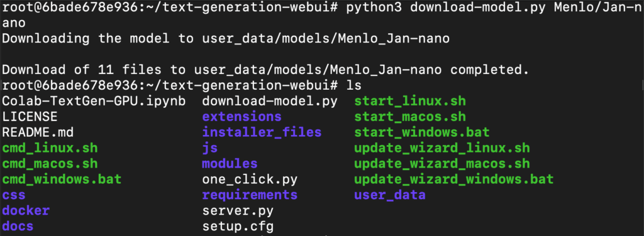Click the docker directory entry
Viewport: 644px width, 236px height.
tap(26, 211)
